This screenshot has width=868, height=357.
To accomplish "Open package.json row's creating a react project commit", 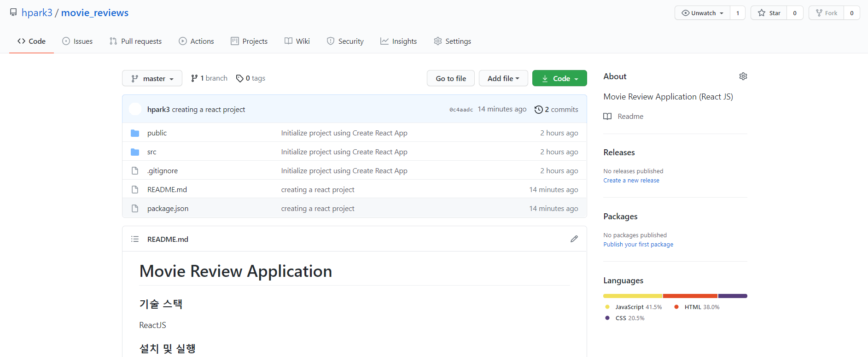I will click(x=318, y=208).
